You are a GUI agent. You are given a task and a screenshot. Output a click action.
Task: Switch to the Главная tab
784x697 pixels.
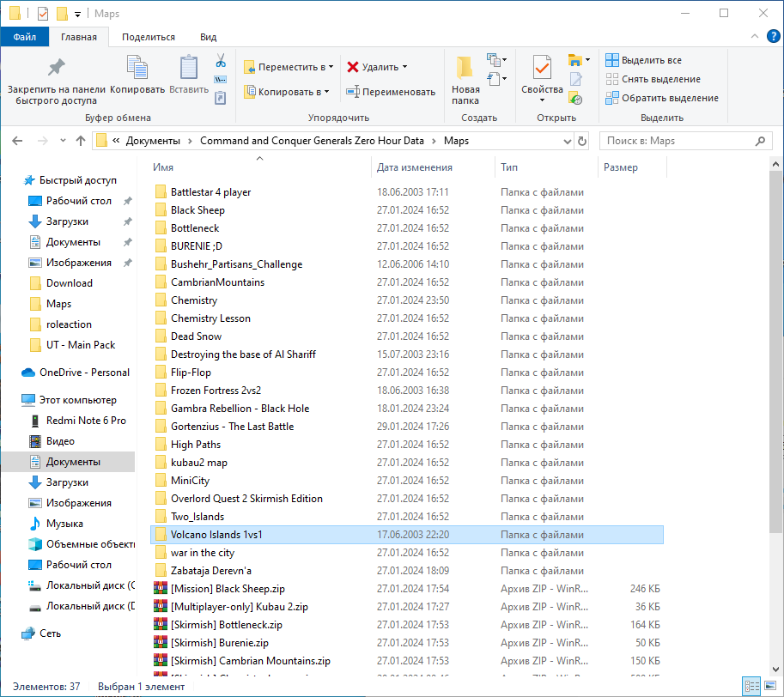(79, 37)
